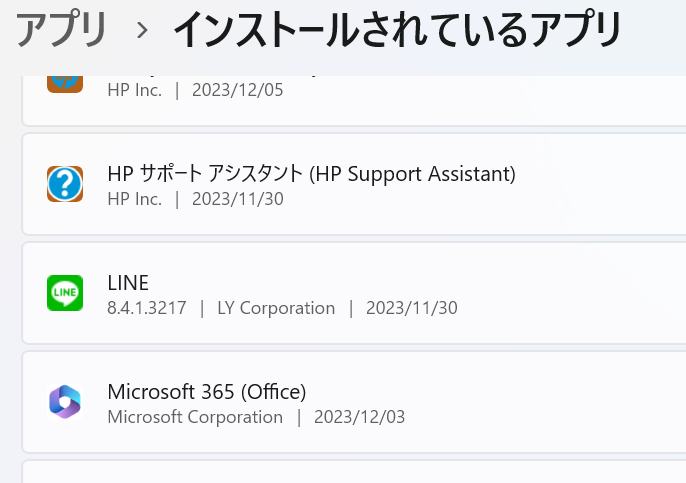
Task: Click the partially visible HP app icon at top
Action: (x=65, y=84)
